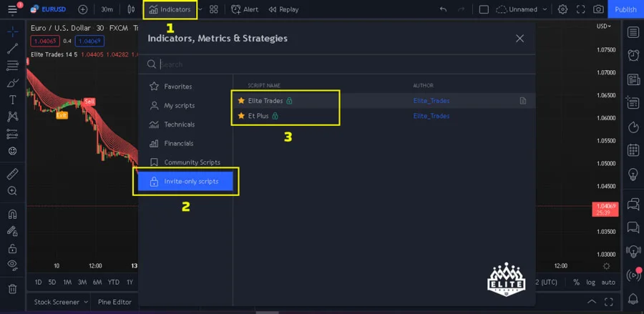644x314 pixels.
Task: Select Community Scripts category
Action: point(192,162)
